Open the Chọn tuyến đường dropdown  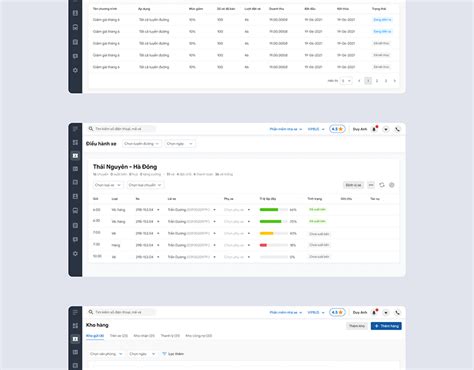(142, 144)
